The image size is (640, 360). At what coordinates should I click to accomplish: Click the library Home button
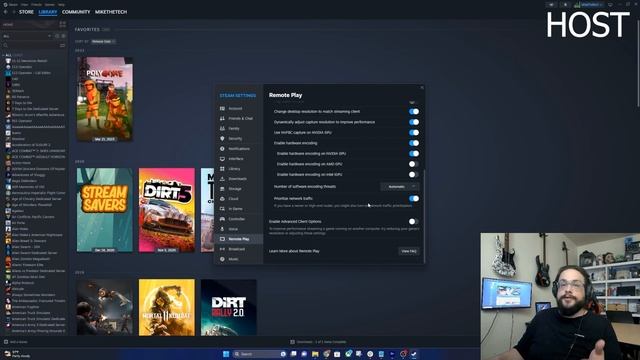tap(30, 24)
